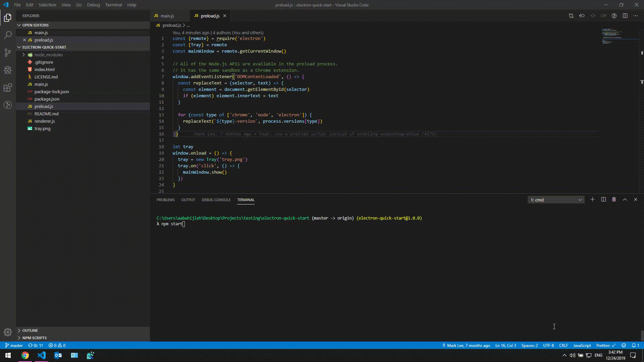Click breadcrumb chevron after preload.js

click(184, 25)
